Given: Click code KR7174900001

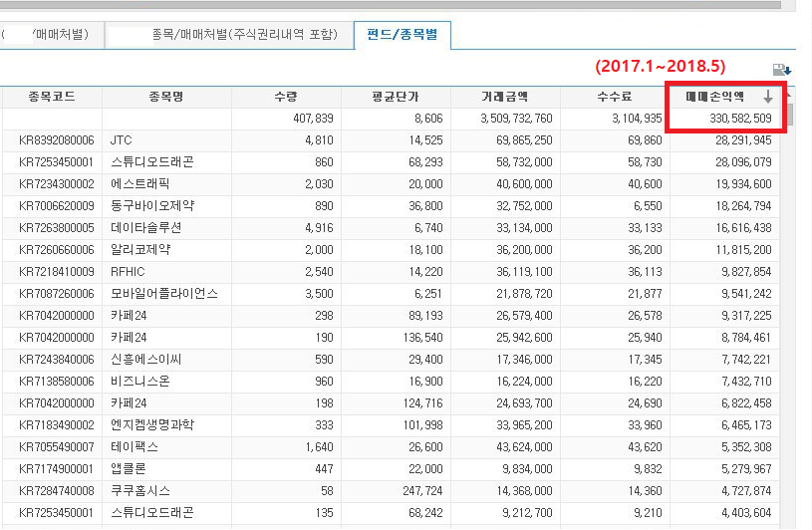Looking at the screenshot, I should [x=57, y=469].
